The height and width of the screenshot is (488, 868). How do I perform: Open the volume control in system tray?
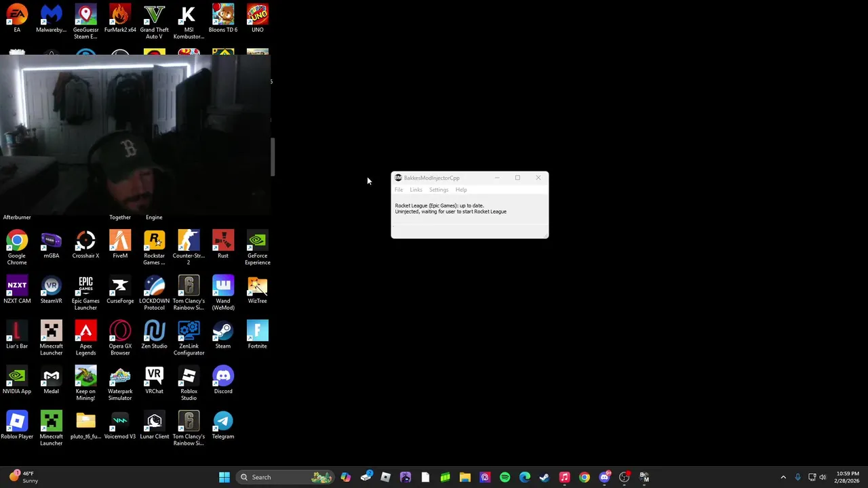coord(823,477)
